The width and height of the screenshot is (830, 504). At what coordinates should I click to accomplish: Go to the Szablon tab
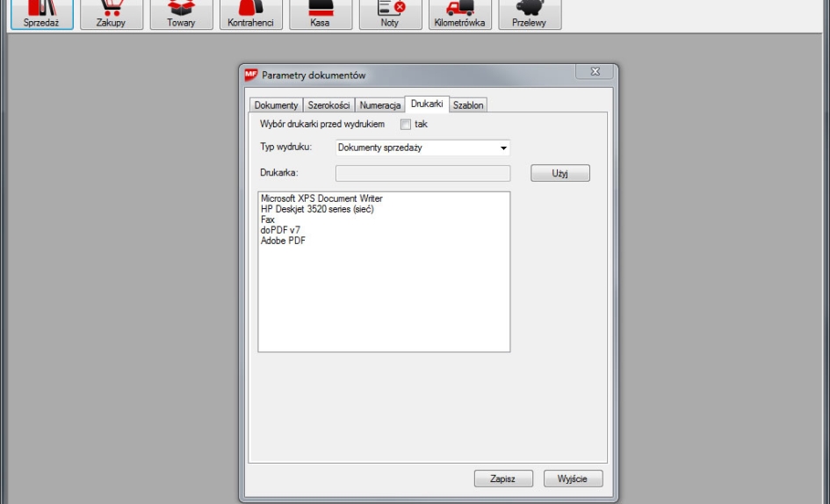[468, 105]
